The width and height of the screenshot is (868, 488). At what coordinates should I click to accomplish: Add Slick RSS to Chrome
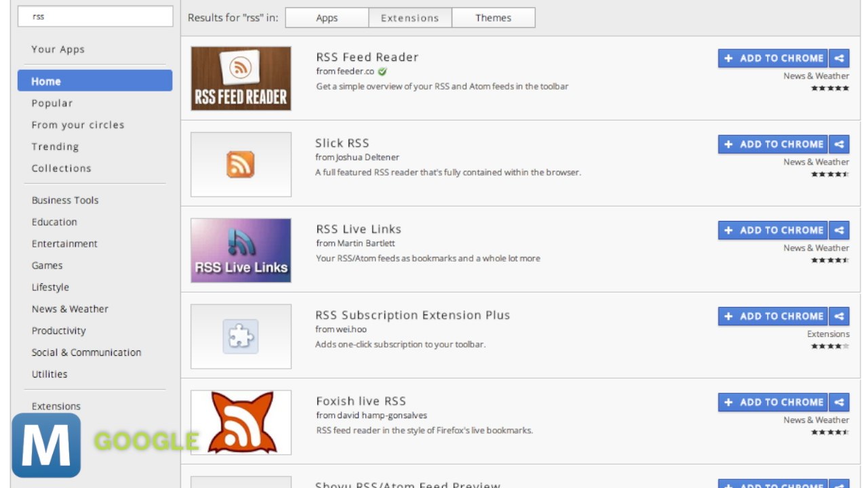(773, 144)
